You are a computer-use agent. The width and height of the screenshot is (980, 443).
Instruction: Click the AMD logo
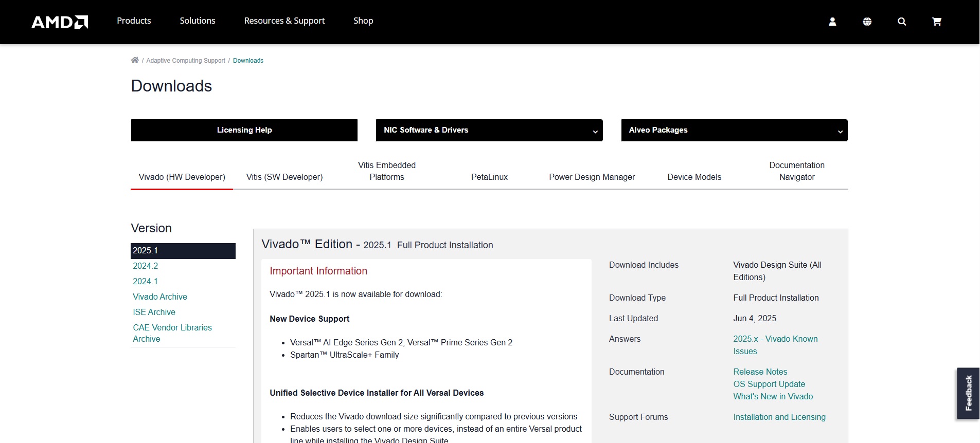click(60, 22)
